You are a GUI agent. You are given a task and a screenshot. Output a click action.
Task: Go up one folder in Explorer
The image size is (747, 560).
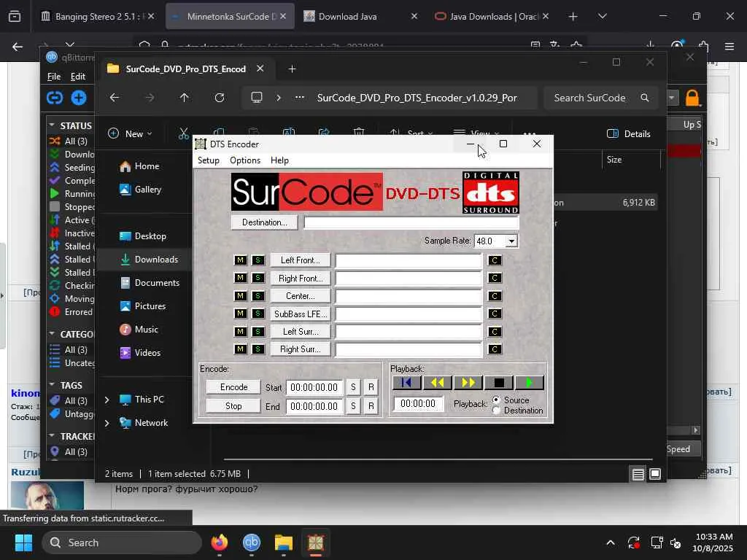185,98
